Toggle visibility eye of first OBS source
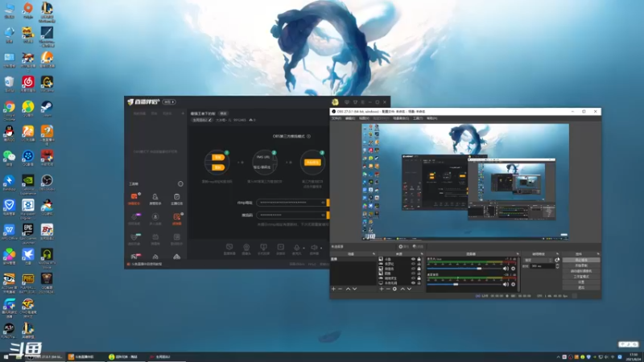 pyautogui.click(x=413, y=259)
